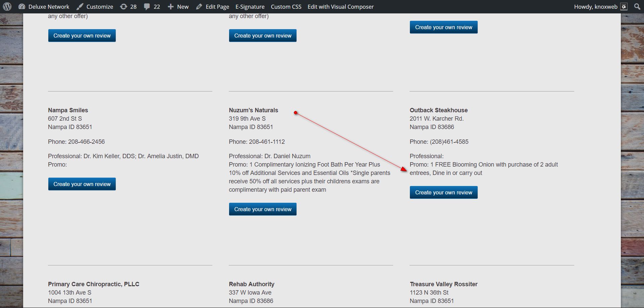Click the address 607 2nd St S
Viewport: 644px width, 308px height.
point(65,119)
